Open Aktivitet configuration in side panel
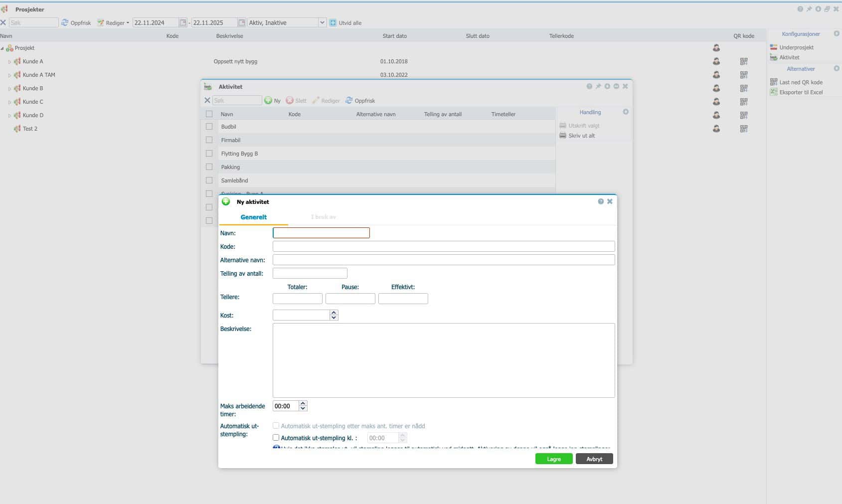842x504 pixels. [x=785, y=57]
